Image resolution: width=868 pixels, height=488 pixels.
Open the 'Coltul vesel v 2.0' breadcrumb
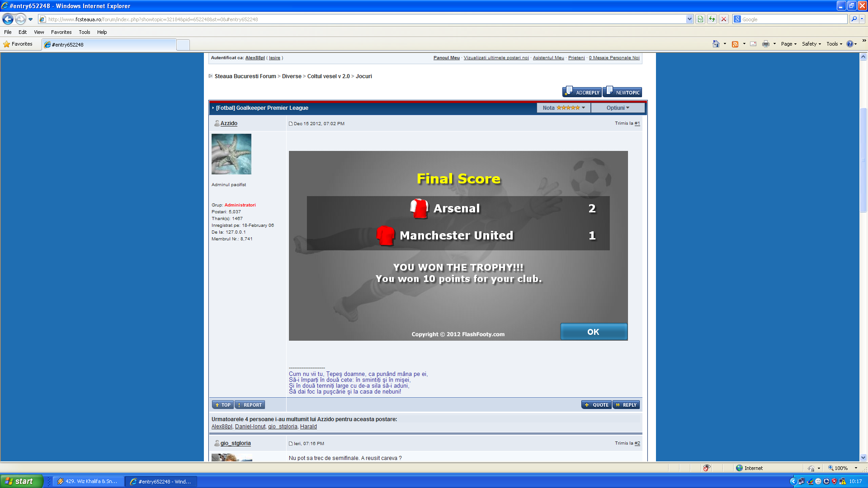[x=329, y=76]
